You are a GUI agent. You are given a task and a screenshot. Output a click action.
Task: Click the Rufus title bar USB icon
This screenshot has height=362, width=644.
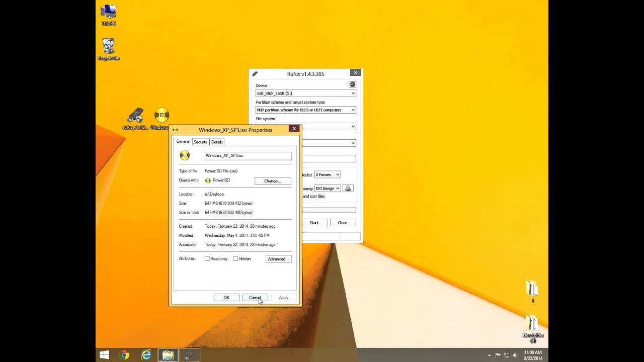[255, 74]
